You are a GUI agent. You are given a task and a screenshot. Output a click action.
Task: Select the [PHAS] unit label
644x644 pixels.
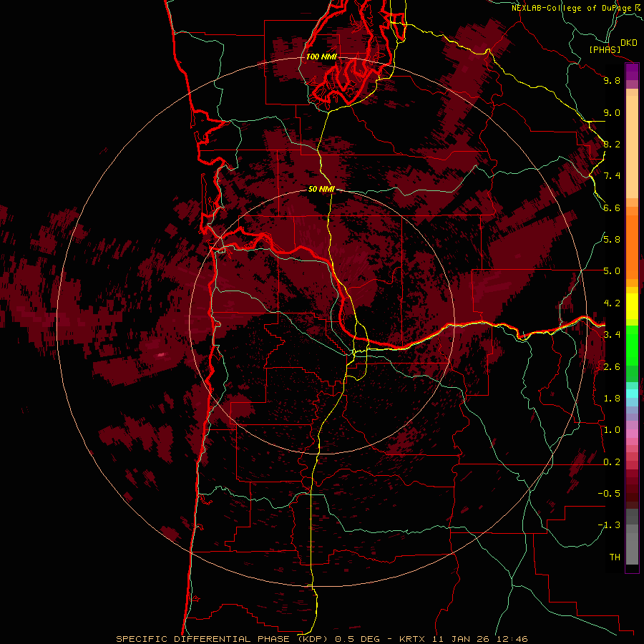coord(605,50)
